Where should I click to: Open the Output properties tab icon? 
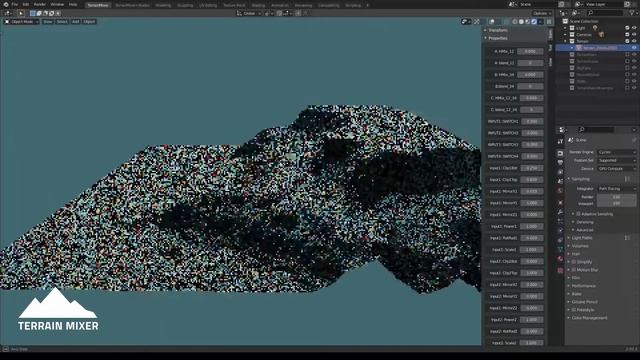[560, 162]
